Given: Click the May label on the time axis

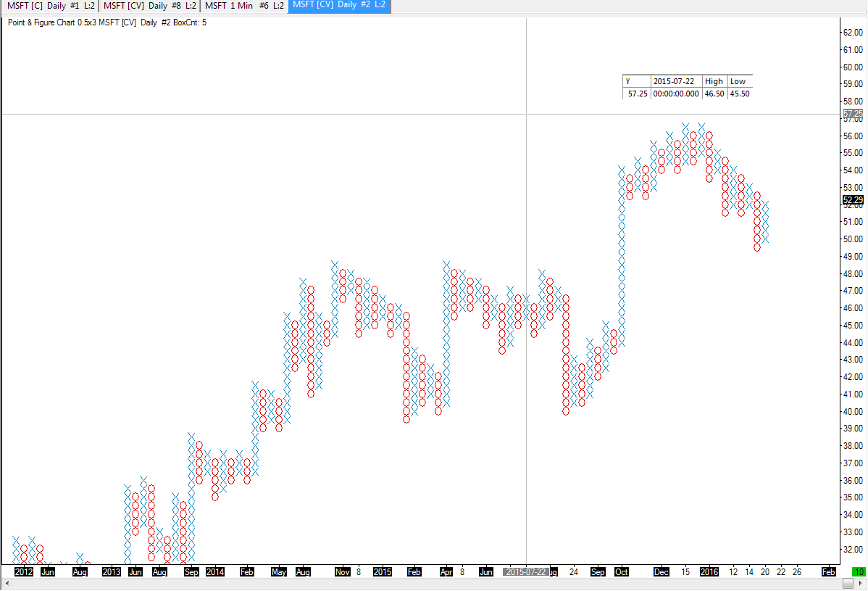Looking at the screenshot, I should [278, 571].
